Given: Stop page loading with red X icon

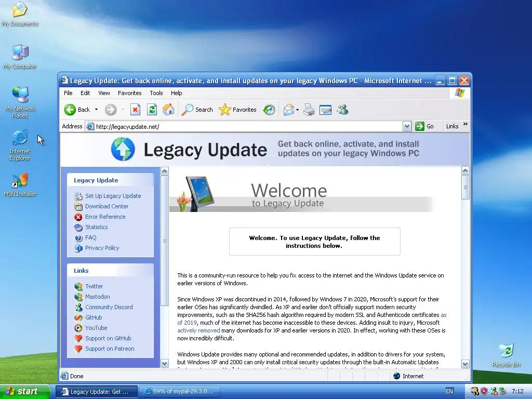Looking at the screenshot, I should tap(135, 110).
